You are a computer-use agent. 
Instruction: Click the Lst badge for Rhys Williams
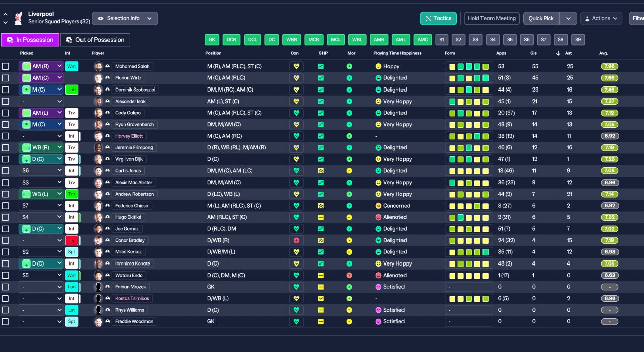click(72, 310)
